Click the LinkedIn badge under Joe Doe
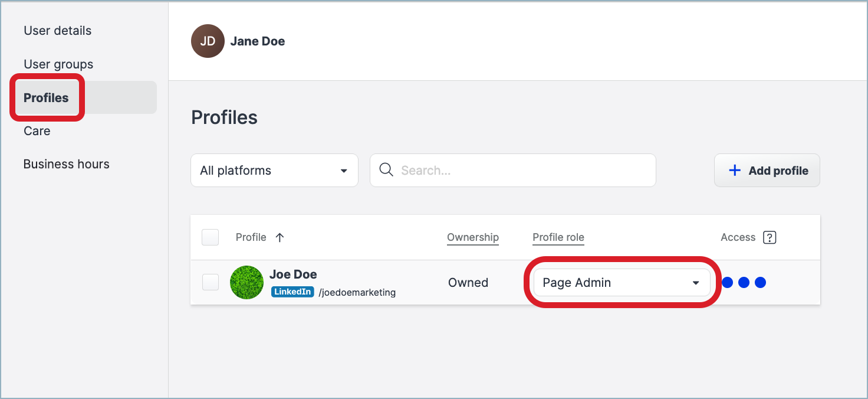This screenshot has width=868, height=399. click(292, 292)
